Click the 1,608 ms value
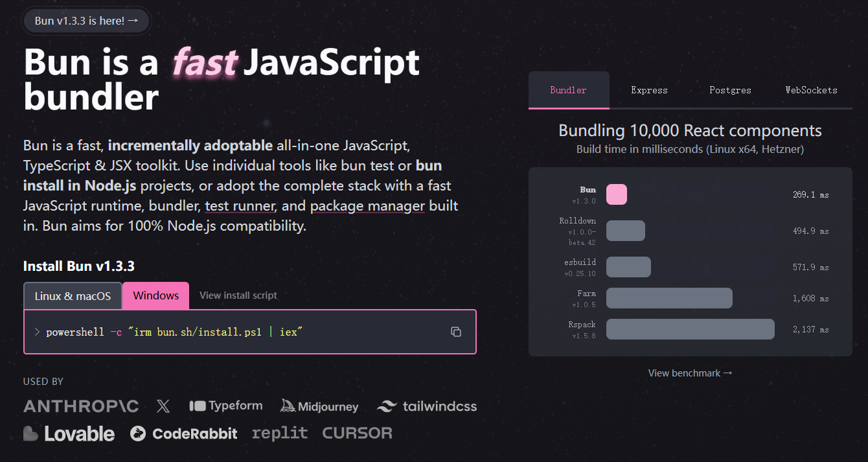This screenshot has height=462, width=868. point(811,298)
